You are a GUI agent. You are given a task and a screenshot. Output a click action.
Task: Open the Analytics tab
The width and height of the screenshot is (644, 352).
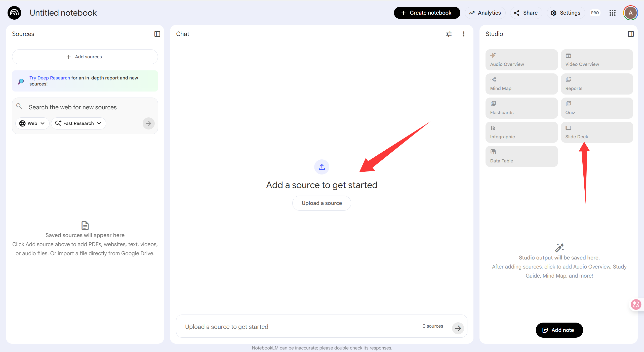pos(485,13)
